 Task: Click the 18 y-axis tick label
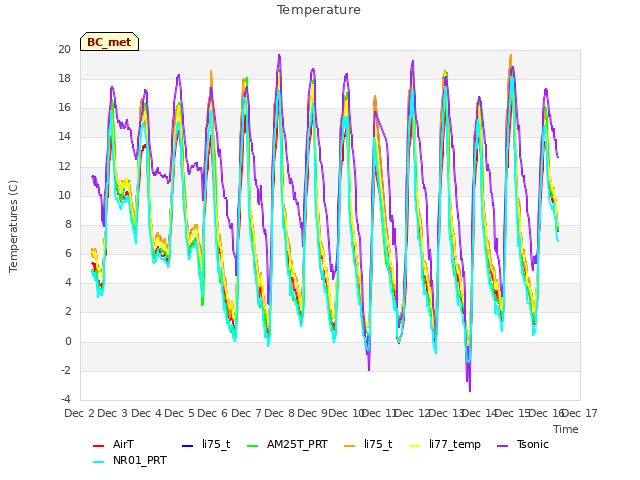click(64, 79)
